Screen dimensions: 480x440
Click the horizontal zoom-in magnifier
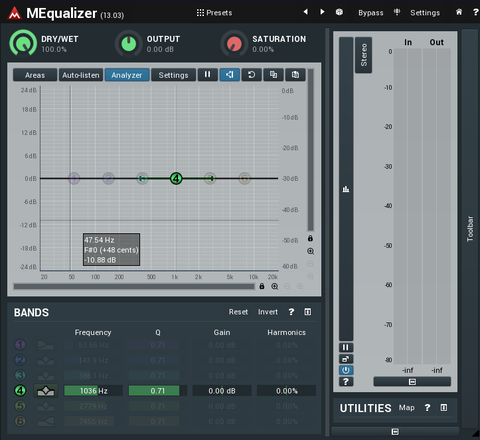[274, 286]
